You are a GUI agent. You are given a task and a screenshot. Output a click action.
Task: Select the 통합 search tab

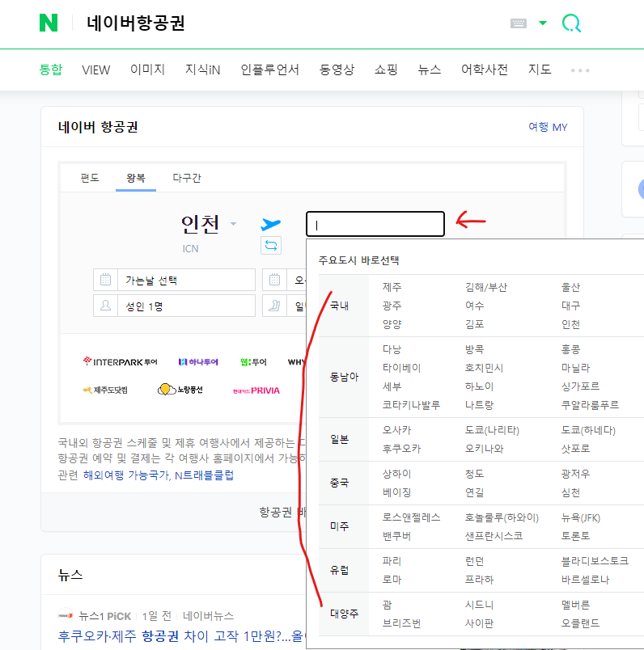tap(51, 70)
